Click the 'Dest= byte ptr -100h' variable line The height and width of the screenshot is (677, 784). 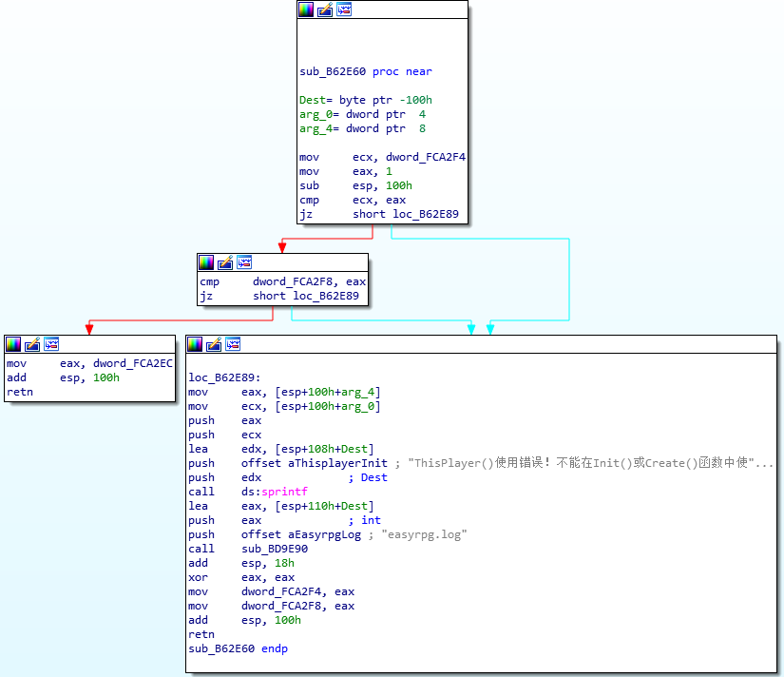point(366,100)
